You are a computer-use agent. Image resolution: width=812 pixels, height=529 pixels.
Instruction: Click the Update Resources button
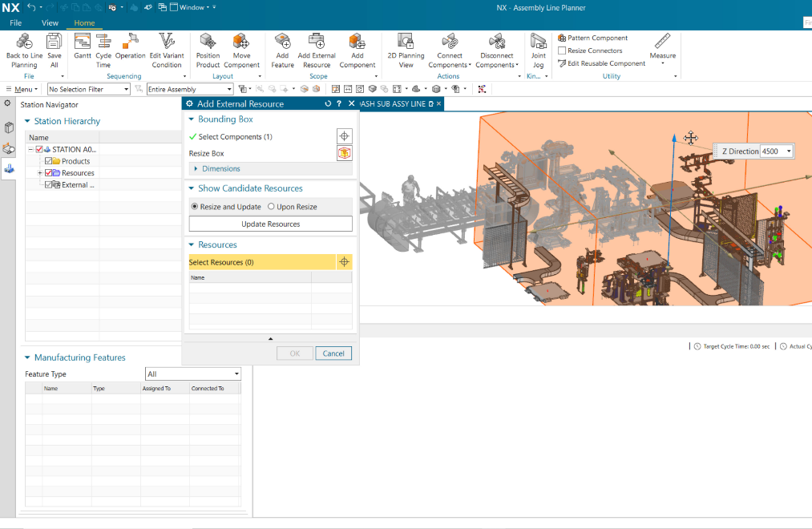pos(270,224)
